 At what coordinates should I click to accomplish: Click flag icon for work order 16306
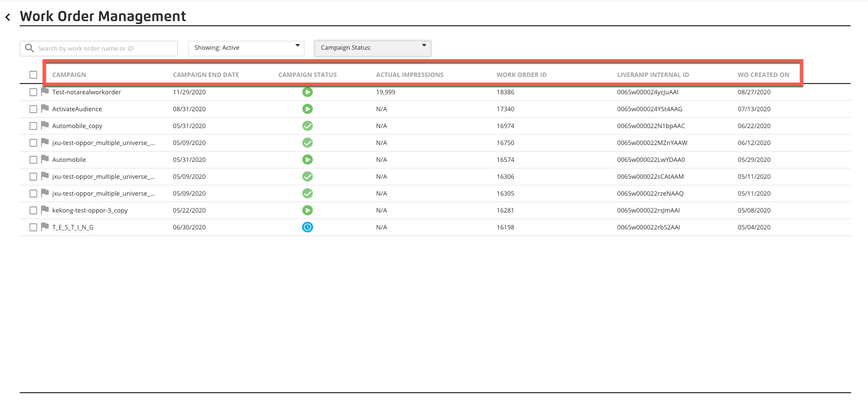pos(45,176)
